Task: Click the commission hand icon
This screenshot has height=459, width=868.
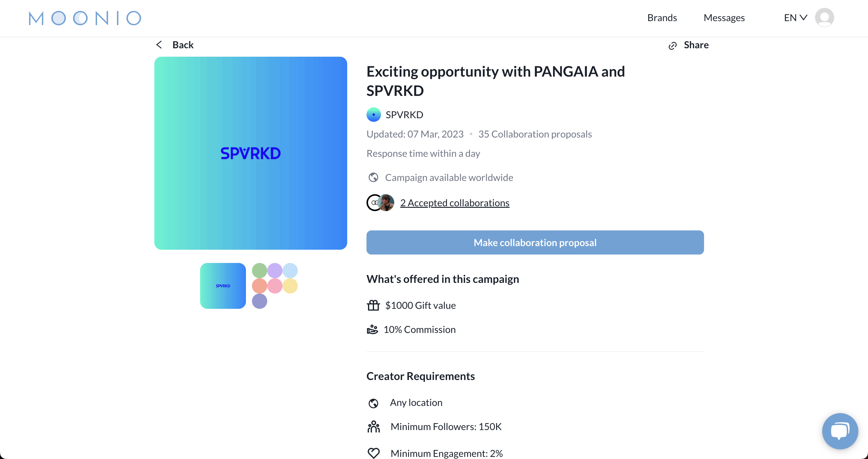Action: (x=372, y=330)
